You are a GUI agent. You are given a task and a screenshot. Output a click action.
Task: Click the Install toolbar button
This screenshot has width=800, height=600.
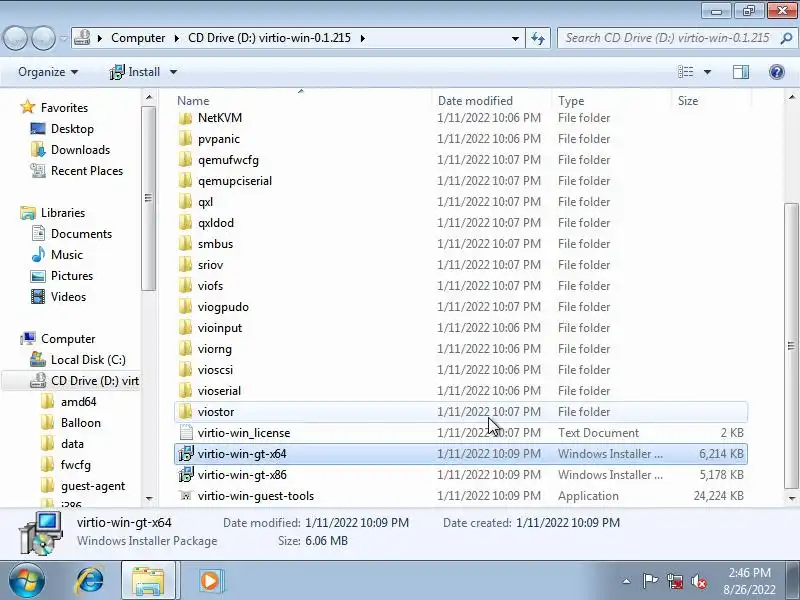(135, 72)
